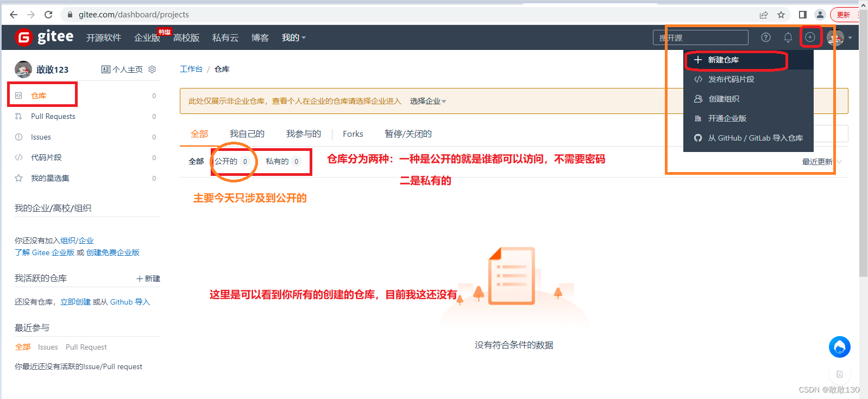Filter repositories by 公开的
The width and height of the screenshot is (868, 399).
[x=232, y=161]
